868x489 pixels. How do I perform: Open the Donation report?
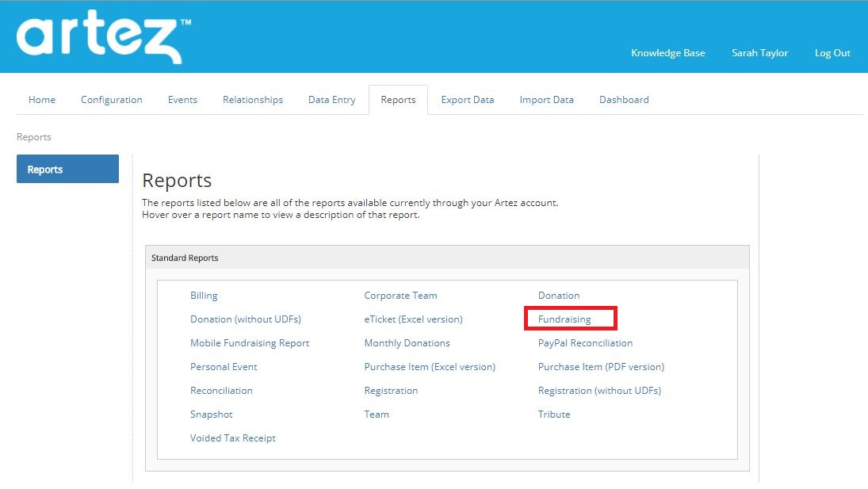point(559,296)
